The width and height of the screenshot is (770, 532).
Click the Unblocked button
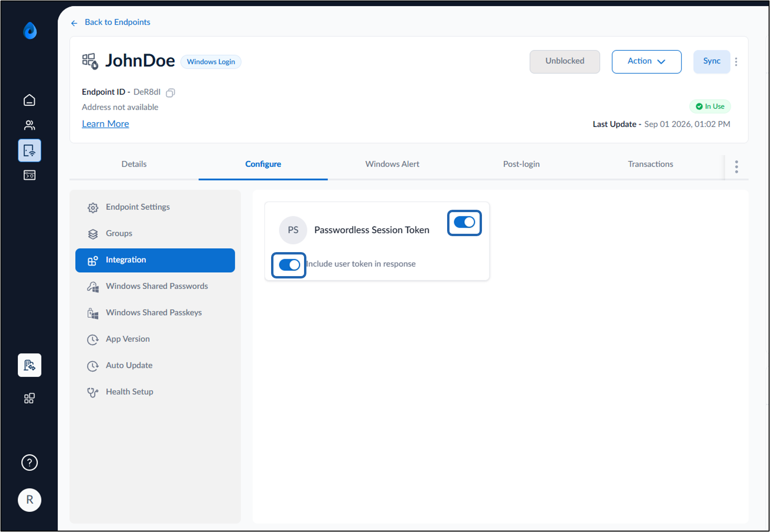tap(565, 62)
